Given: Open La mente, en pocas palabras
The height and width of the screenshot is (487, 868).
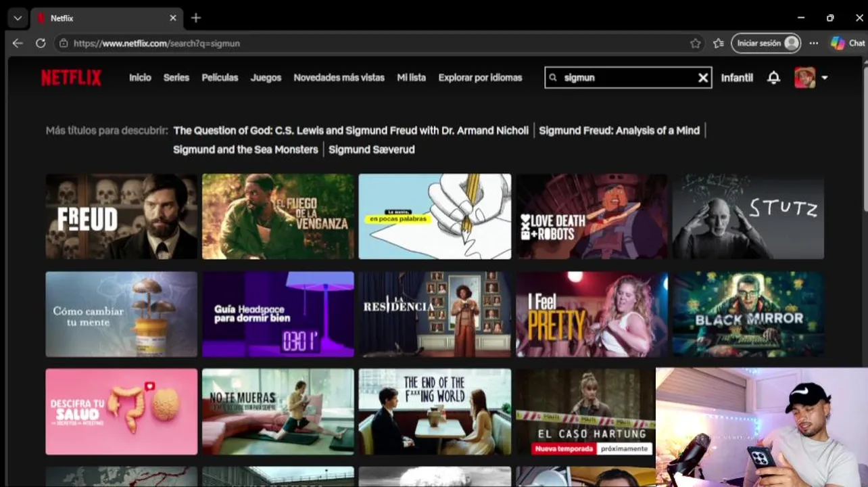Looking at the screenshot, I should pos(435,216).
